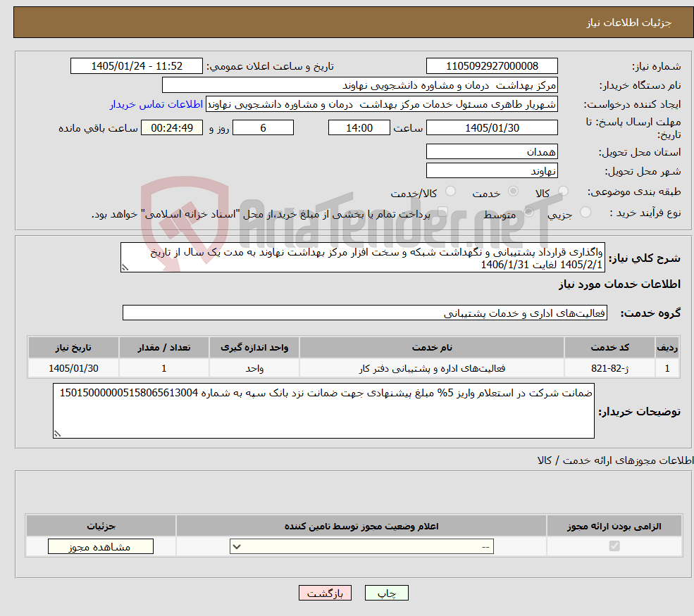Click the remaining days field showing 6
This screenshot has height=616, width=694.
(x=263, y=128)
